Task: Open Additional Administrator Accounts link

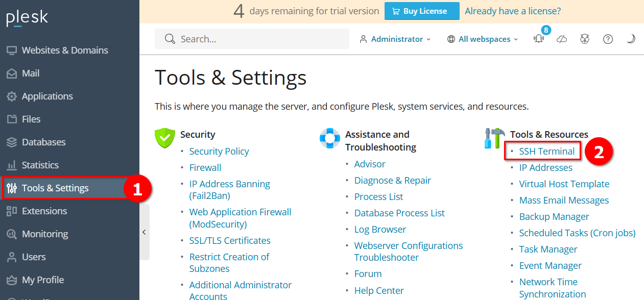Action: (x=241, y=290)
